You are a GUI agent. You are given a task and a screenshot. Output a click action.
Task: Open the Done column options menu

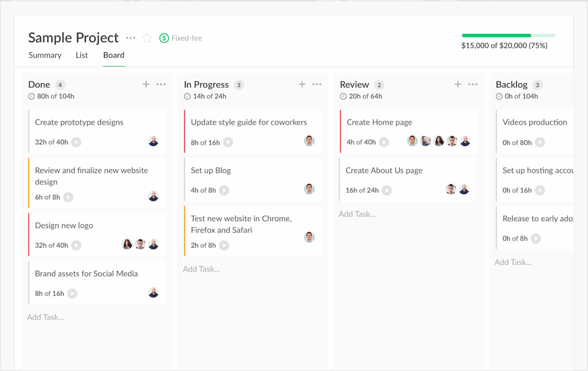tap(161, 84)
